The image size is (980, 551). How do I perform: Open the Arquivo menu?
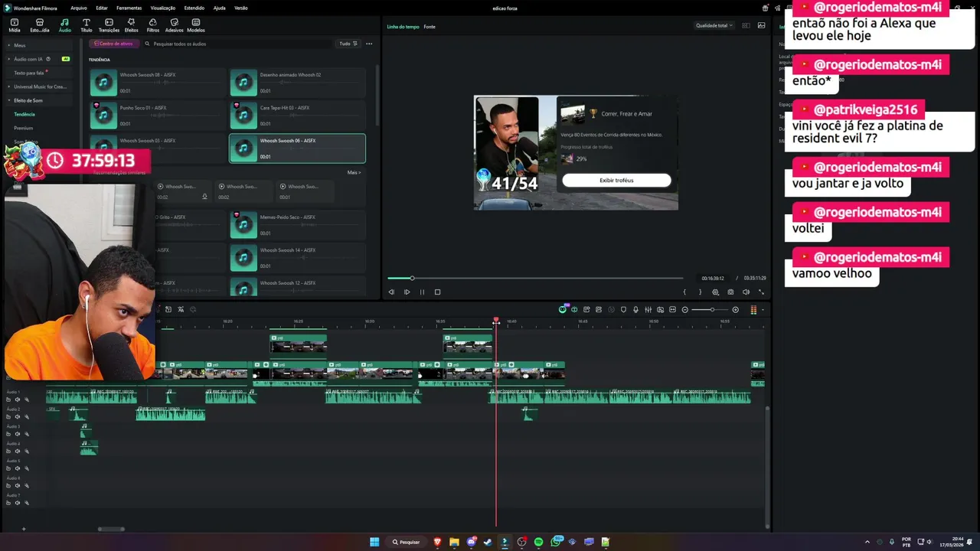[78, 8]
